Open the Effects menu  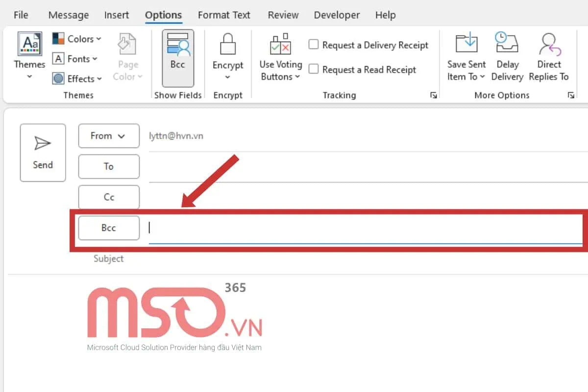tap(77, 78)
